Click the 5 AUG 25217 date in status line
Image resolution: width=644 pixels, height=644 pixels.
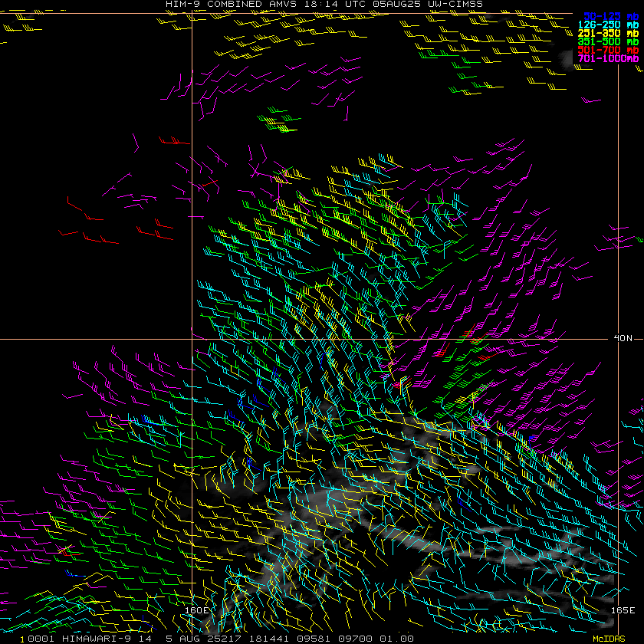204,639
